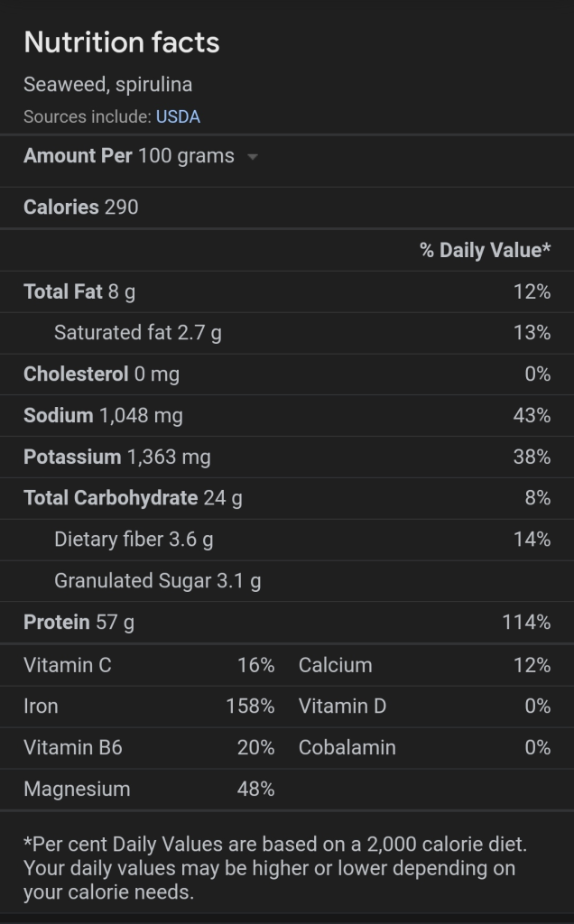Click the Potassium 1,363 mg label
This screenshot has height=924, width=574.
pos(116,457)
